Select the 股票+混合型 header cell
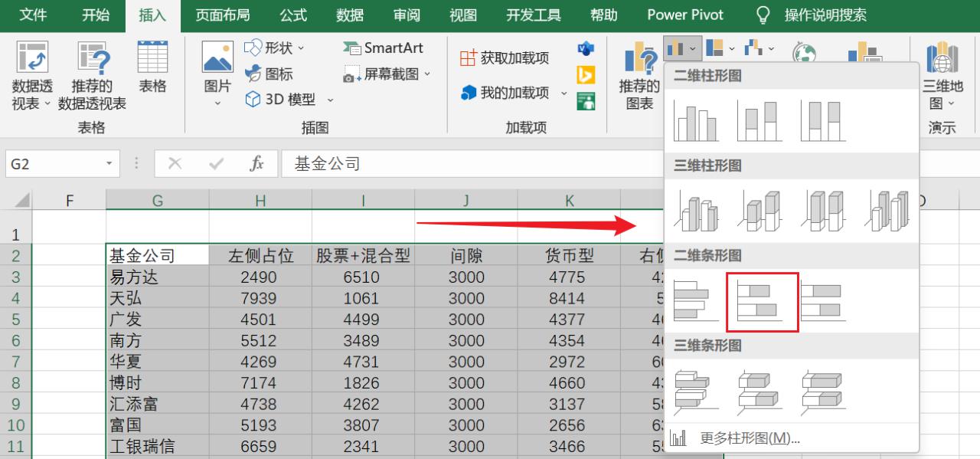This screenshot has height=459, width=980. (364, 256)
